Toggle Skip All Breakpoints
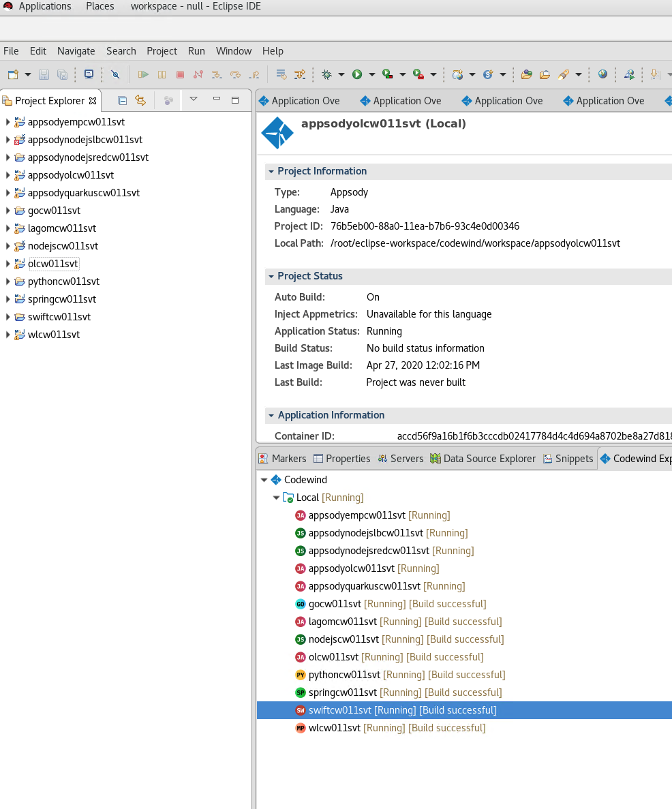672x809 pixels. [x=116, y=75]
